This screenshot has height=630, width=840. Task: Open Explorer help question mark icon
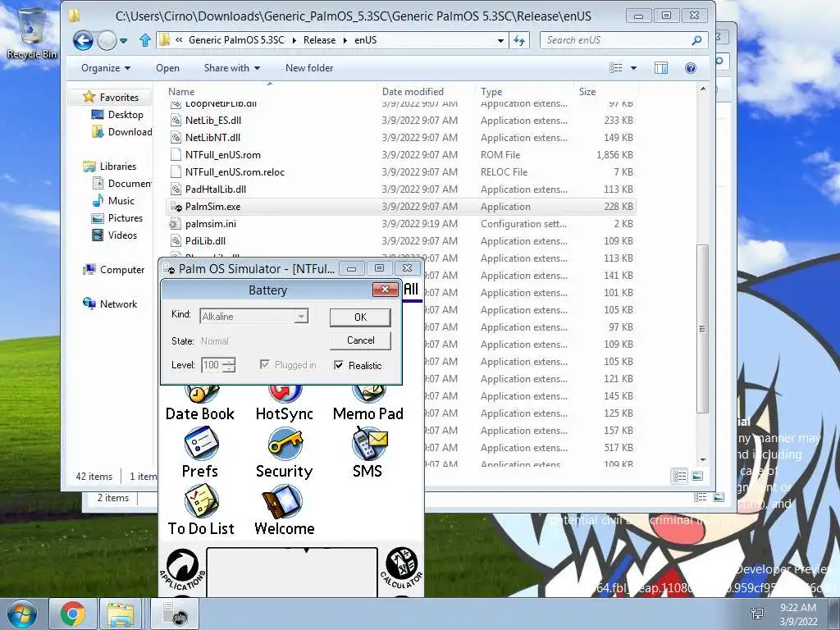click(x=691, y=68)
